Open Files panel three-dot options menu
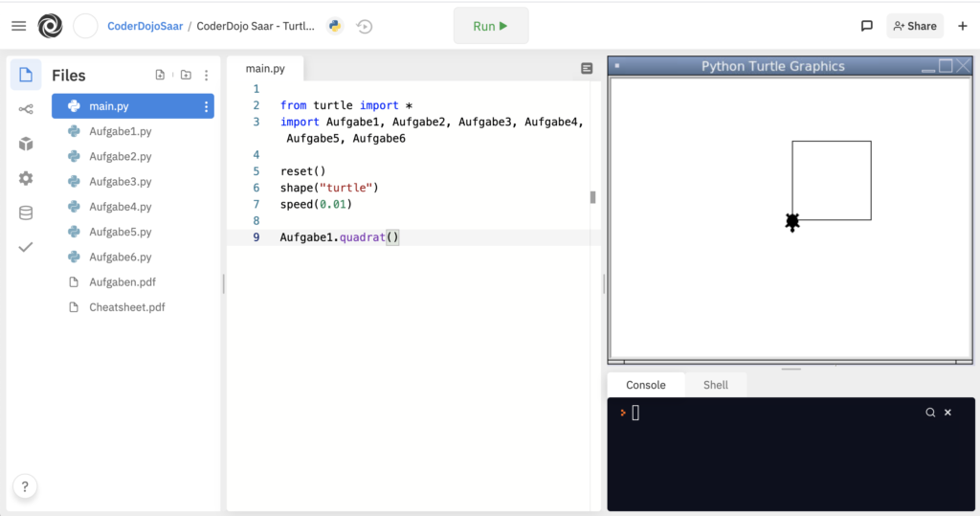This screenshot has width=980, height=516. click(207, 75)
